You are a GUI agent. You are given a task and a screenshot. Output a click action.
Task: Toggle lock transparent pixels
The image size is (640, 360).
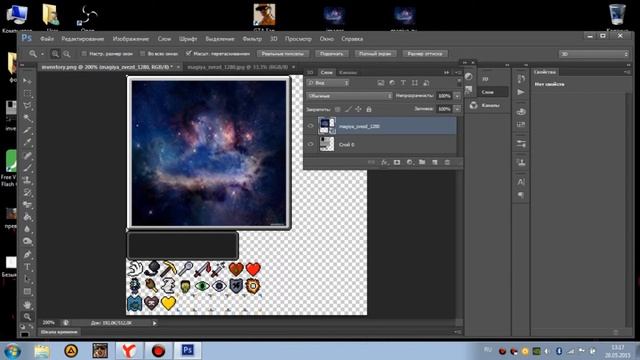coord(338,109)
